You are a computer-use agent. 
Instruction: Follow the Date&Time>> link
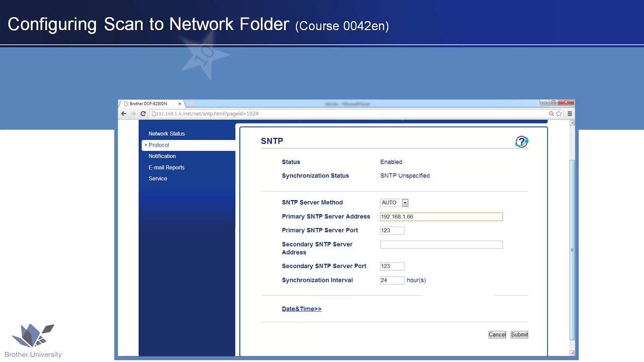(301, 309)
